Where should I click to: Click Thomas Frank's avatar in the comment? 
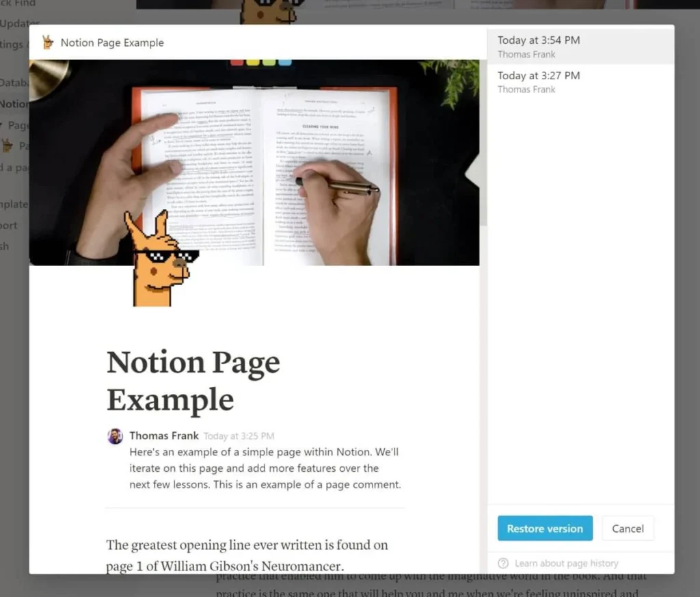tap(116, 436)
